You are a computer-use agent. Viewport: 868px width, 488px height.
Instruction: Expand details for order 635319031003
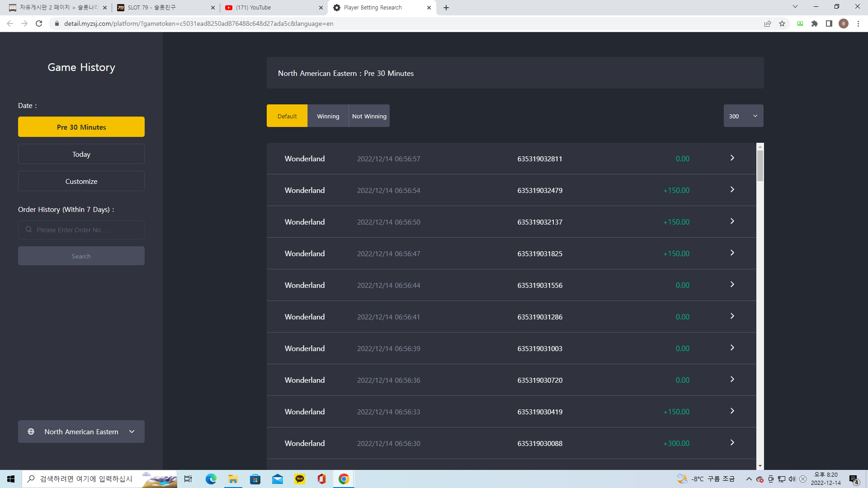tap(732, 348)
